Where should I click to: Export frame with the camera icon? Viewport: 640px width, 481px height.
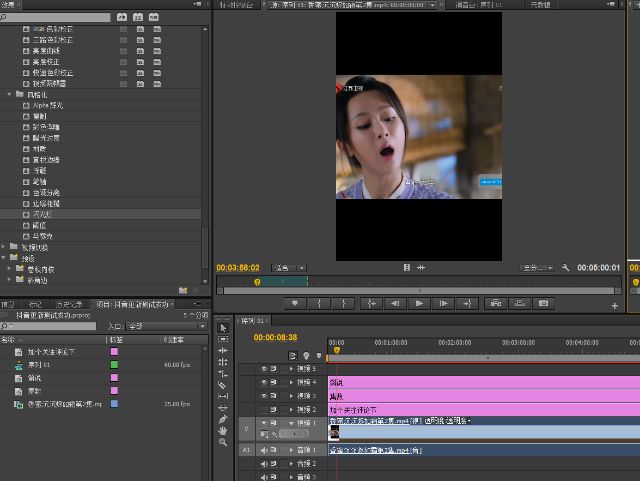[543, 303]
